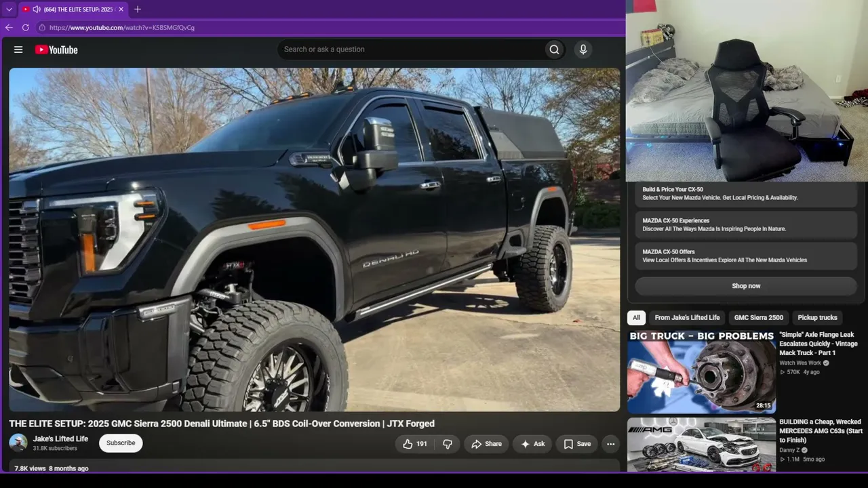Viewport: 868px width, 488px height.
Task: Open the AMG Mercedes video thumbnail
Action: click(x=701, y=445)
